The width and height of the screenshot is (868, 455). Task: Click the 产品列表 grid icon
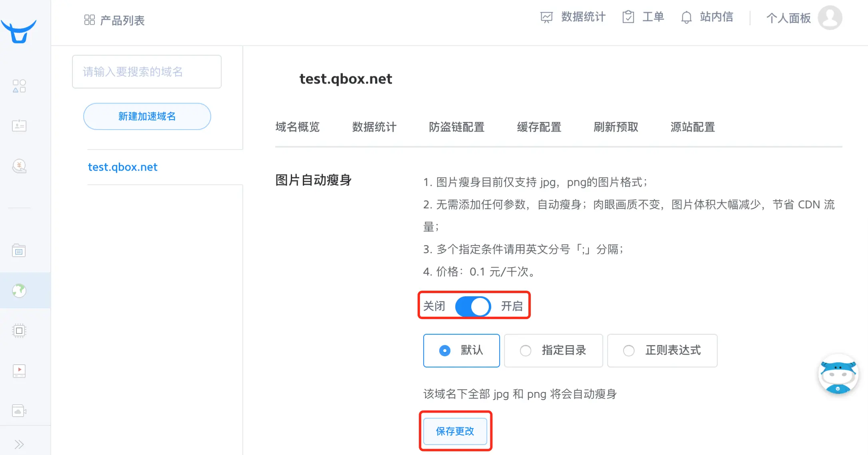coord(90,20)
